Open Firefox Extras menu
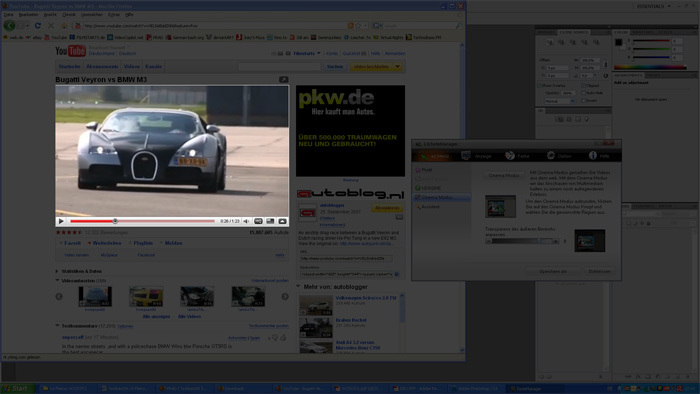 coord(114,15)
